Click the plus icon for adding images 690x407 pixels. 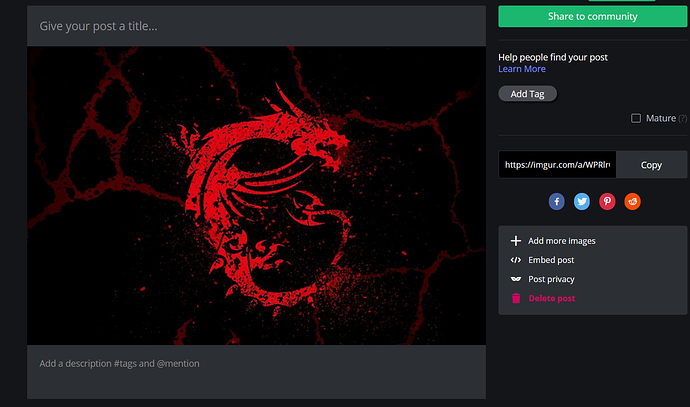[x=516, y=241]
